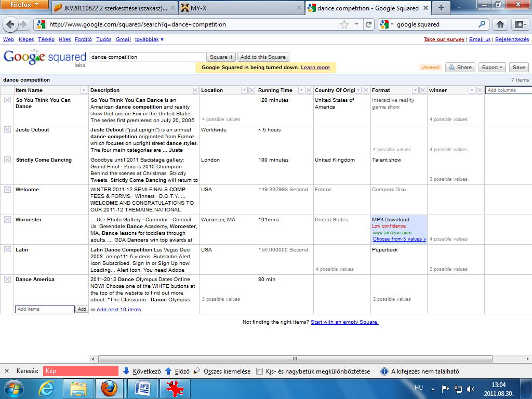The width and height of the screenshot is (532, 399).
Task: Remove the Strictly Come Dancing row
Action: (x=7, y=159)
